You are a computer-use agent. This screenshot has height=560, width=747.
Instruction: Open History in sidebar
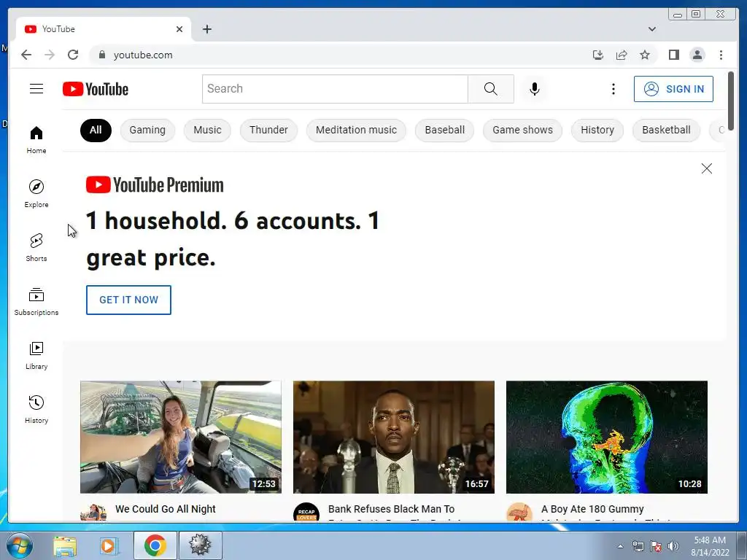pos(36,409)
